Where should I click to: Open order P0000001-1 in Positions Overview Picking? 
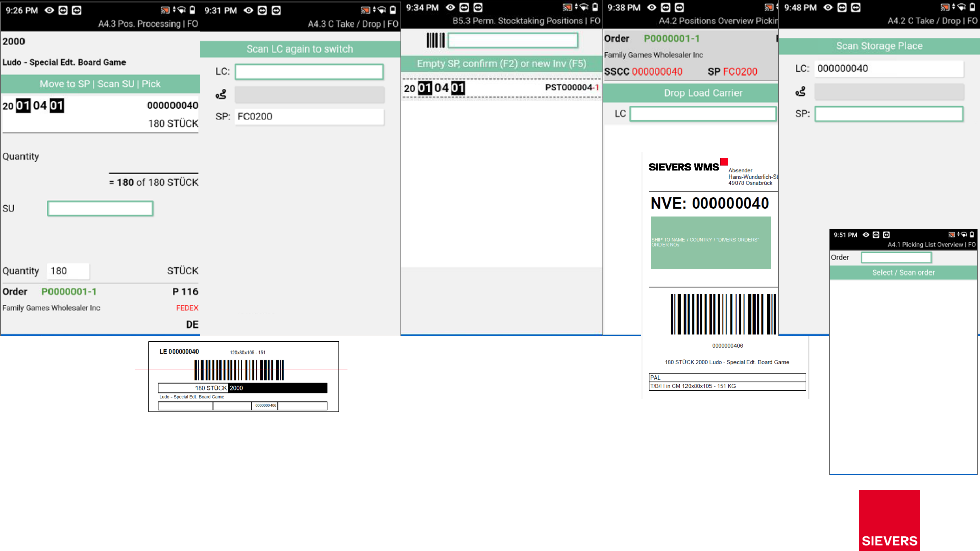coord(672,39)
